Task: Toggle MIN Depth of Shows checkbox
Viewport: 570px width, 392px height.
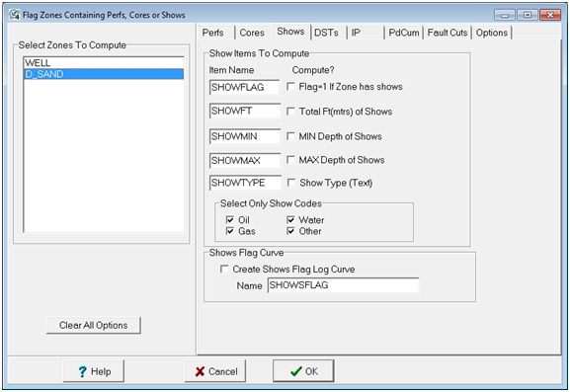Action: (290, 136)
